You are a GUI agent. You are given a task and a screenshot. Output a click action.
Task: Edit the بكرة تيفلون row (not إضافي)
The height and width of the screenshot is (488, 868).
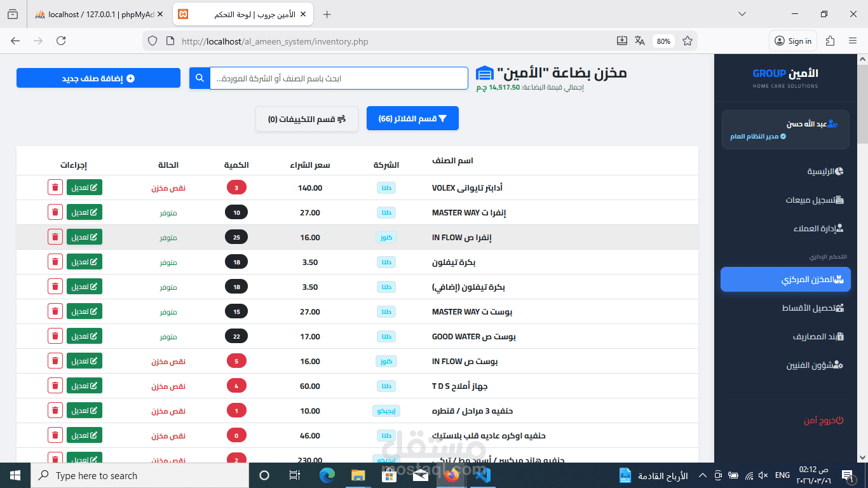pos(85,262)
